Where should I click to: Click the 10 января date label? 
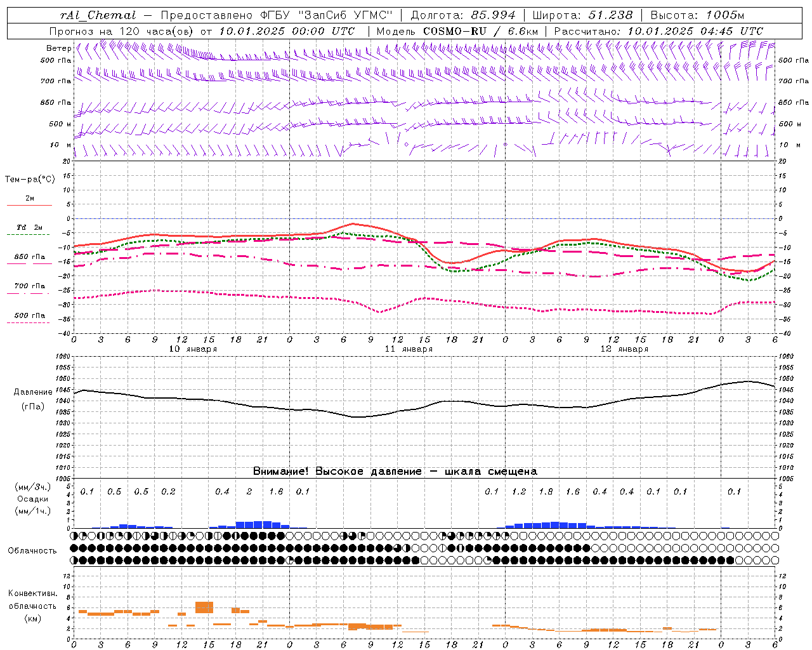193,349
